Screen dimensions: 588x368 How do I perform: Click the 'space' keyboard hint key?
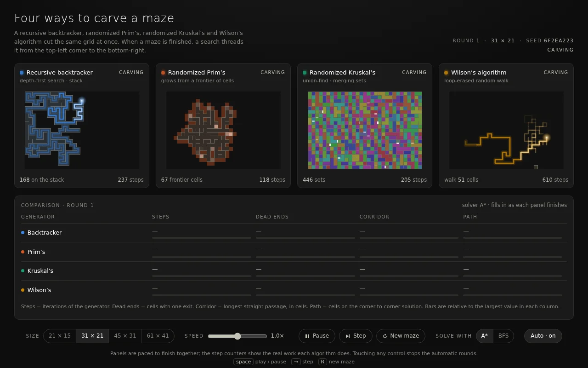click(243, 362)
